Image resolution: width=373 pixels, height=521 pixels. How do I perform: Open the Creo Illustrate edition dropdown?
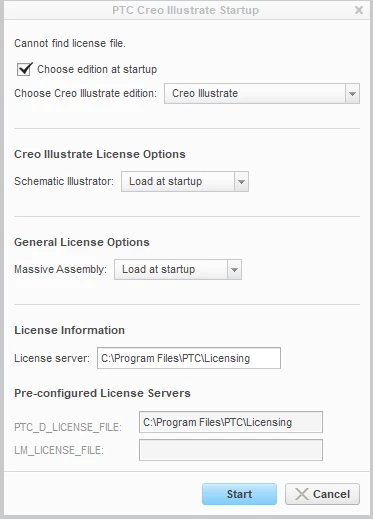pyautogui.click(x=262, y=93)
